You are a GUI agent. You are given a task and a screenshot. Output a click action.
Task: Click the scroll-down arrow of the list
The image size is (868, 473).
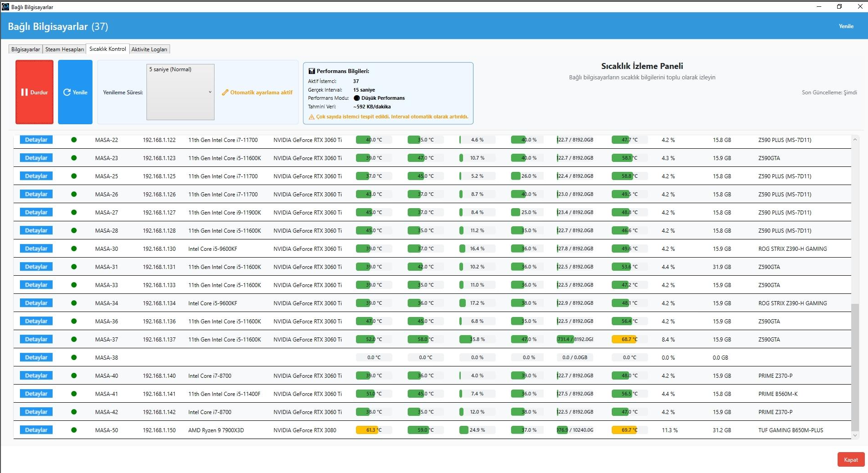pos(855,435)
